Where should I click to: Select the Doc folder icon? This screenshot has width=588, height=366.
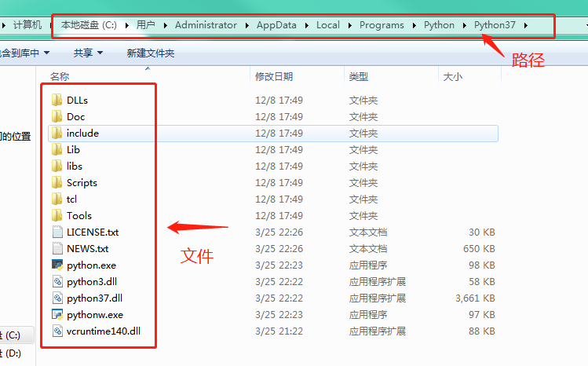point(57,116)
